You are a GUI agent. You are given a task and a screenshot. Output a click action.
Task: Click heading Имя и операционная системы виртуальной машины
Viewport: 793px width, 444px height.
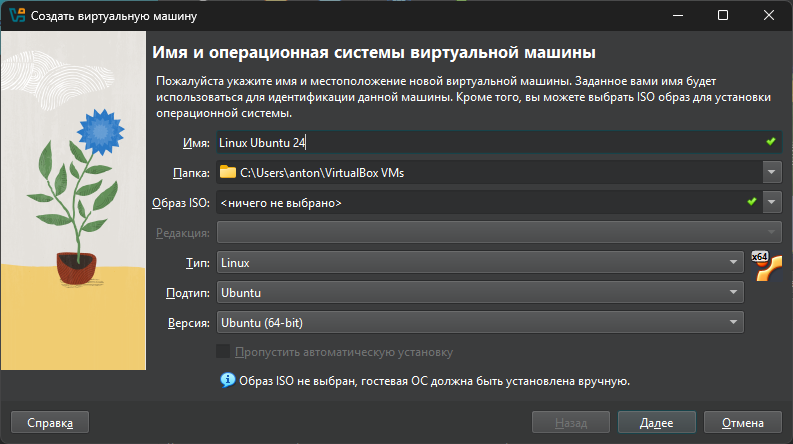point(374,53)
